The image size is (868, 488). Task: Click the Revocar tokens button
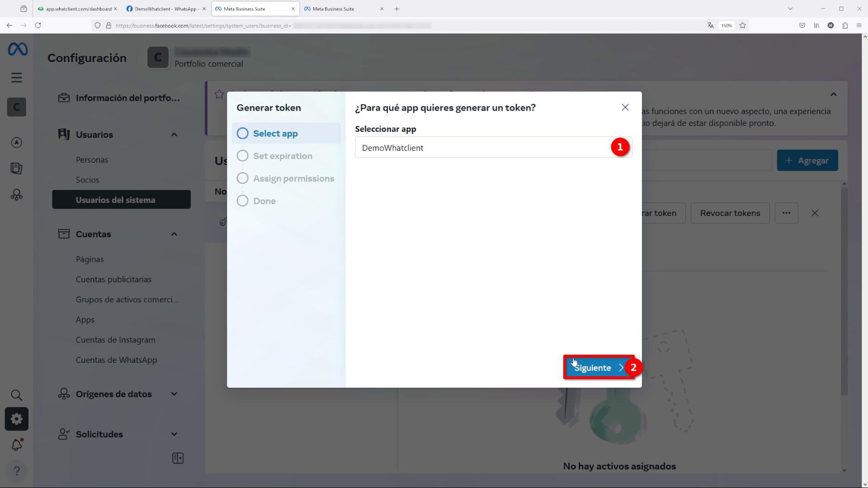730,213
